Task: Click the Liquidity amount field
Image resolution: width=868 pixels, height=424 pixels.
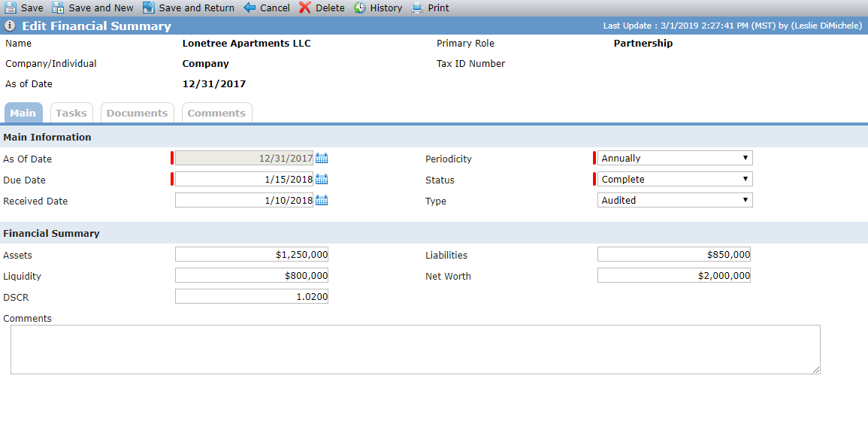Action: (251, 276)
